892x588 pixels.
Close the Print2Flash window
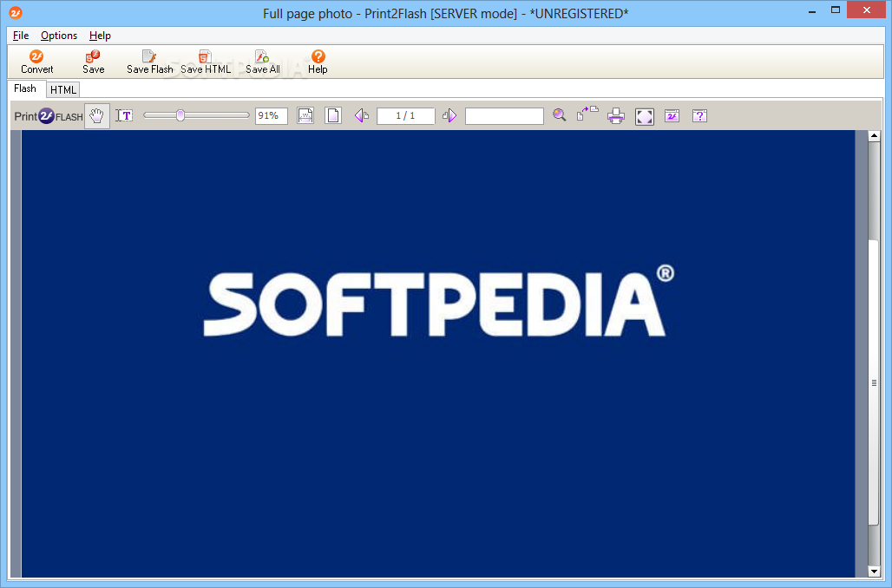point(866,10)
